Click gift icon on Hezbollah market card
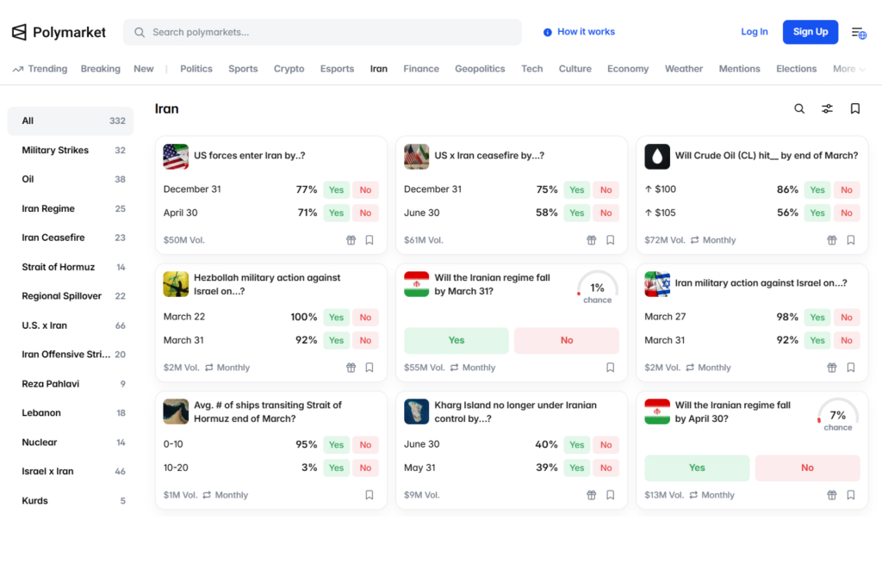This screenshot has height=588, width=882. [x=351, y=368]
